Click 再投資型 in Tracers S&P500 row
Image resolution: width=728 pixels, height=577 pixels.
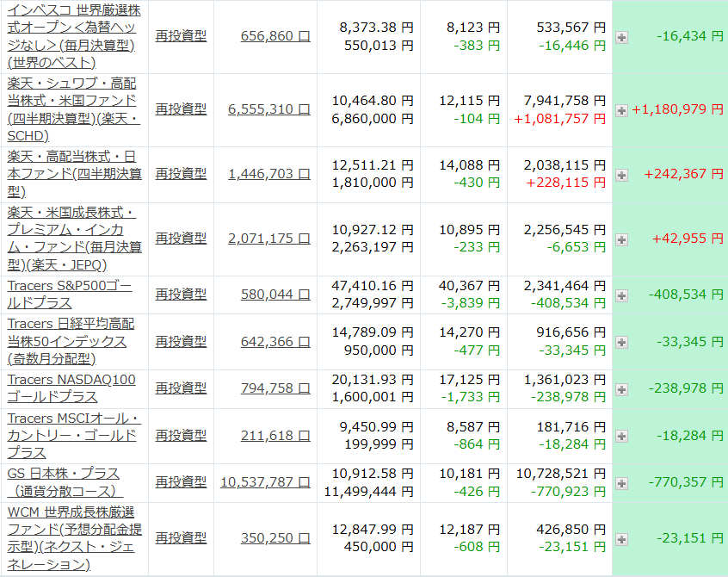coord(181,294)
